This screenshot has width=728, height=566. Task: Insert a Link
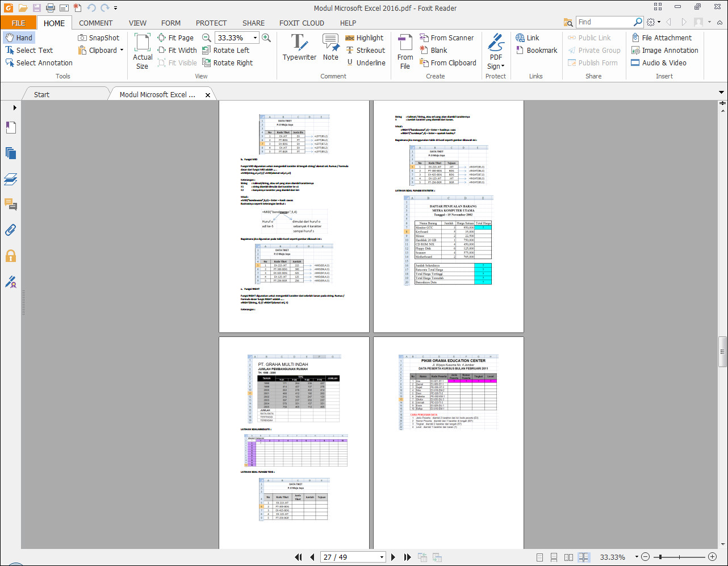[x=528, y=38]
